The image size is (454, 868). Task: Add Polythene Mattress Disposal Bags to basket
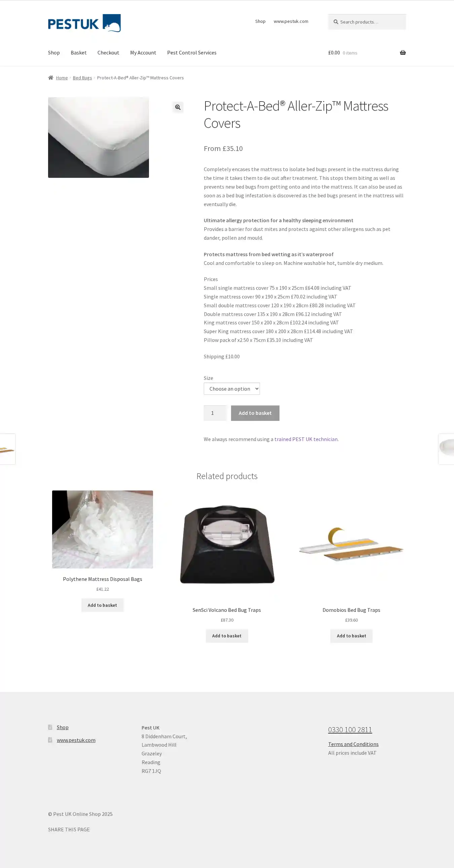tap(102, 605)
